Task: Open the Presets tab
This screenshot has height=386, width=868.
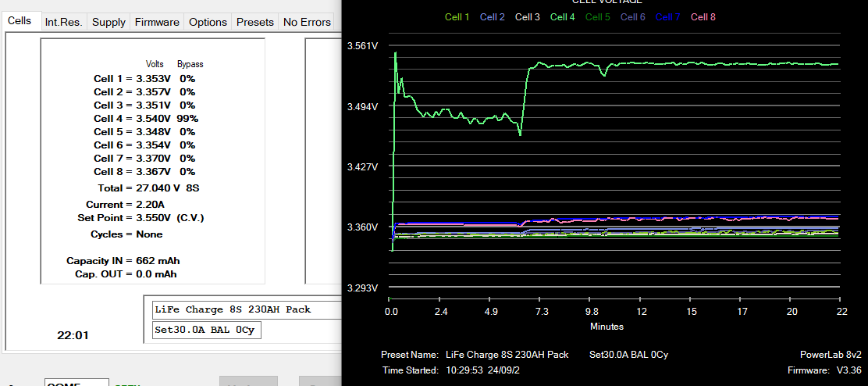Action: point(255,22)
